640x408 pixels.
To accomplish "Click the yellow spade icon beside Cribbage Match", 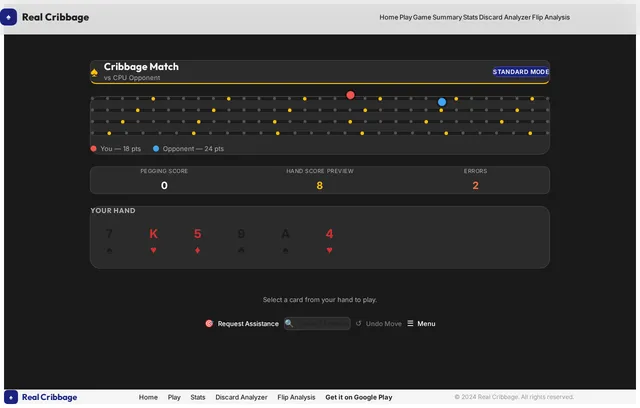I will [94, 73].
